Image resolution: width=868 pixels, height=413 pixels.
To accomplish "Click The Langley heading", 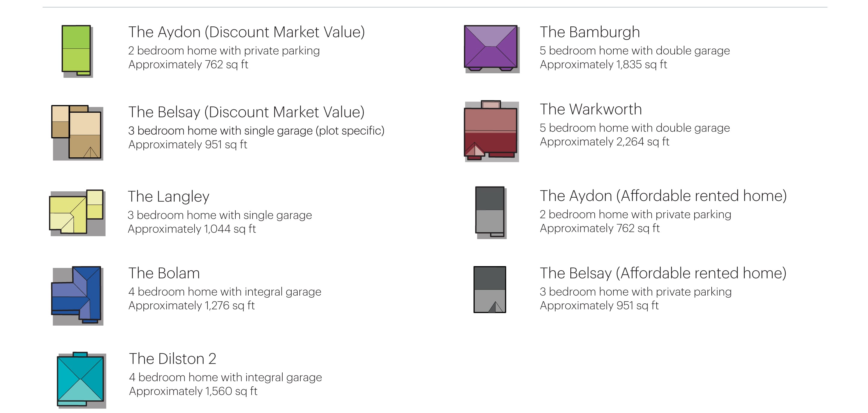I will [x=168, y=196].
